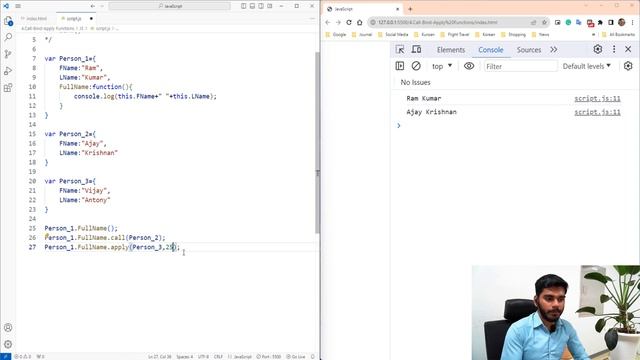The image size is (640, 360).
Task: Open the Google bookmarks folder
Action: [x=336, y=35]
